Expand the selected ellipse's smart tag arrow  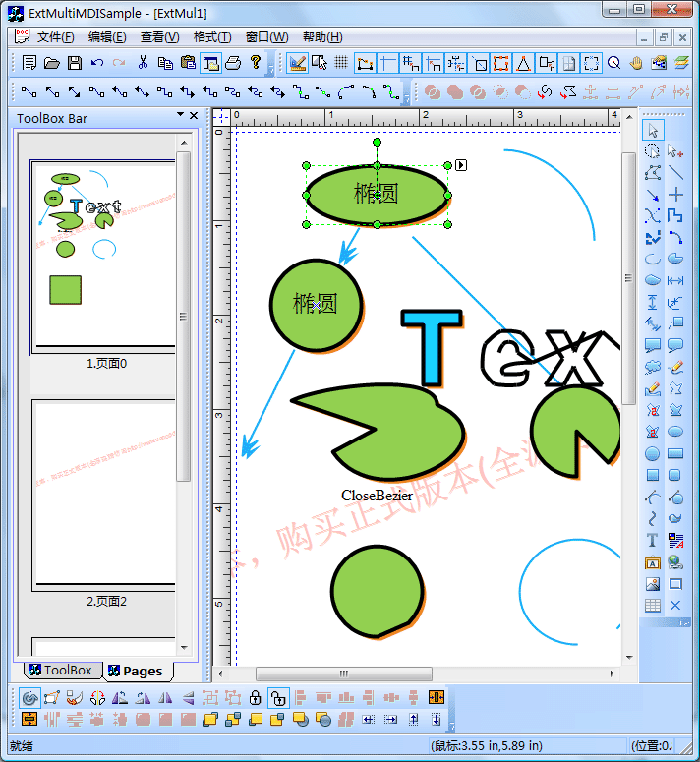pos(461,165)
